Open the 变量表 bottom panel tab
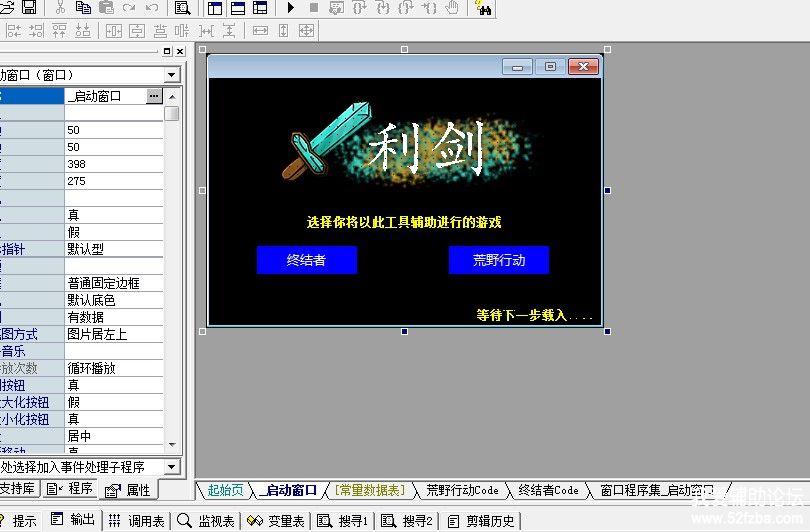 pyautogui.click(x=276, y=521)
